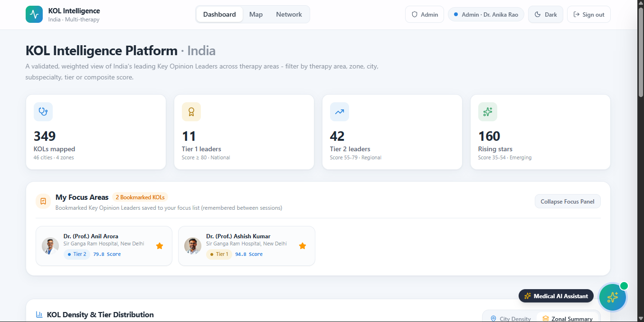The width and height of the screenshot is (644, 322).
Task: Select the 42 Tier 2 leaders value
Action: click(337, 137)
